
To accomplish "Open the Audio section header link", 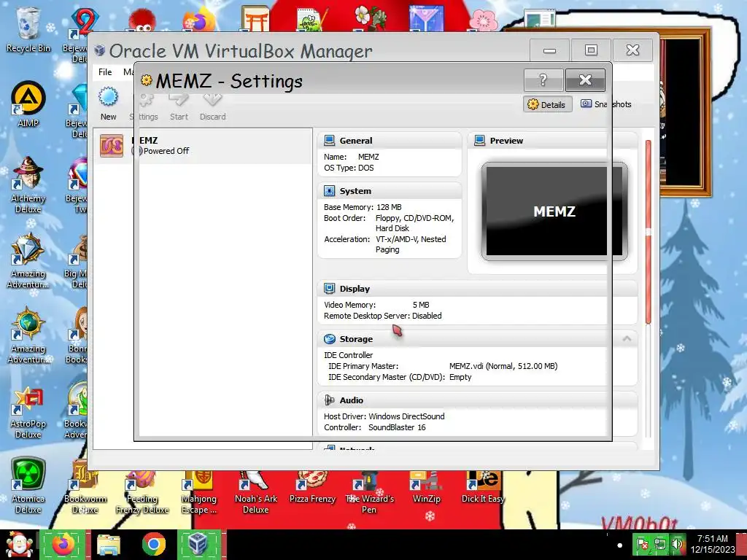I will (351, 400).
